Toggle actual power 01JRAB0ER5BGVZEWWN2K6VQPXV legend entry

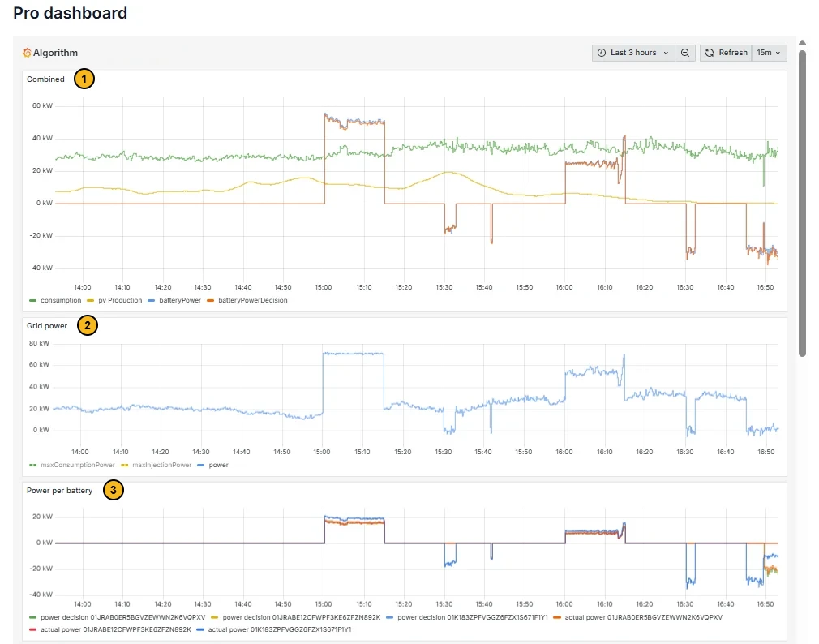[x=637, y=617]
